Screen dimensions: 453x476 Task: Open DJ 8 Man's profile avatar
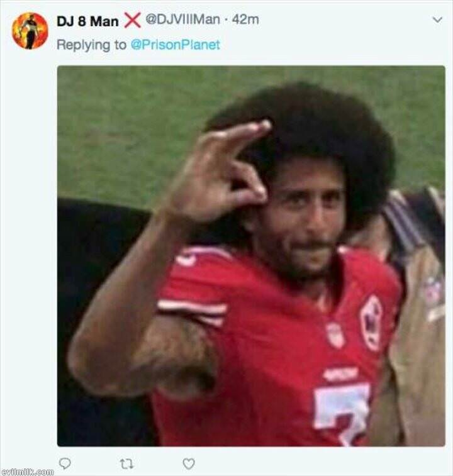[x=30, y=31]
